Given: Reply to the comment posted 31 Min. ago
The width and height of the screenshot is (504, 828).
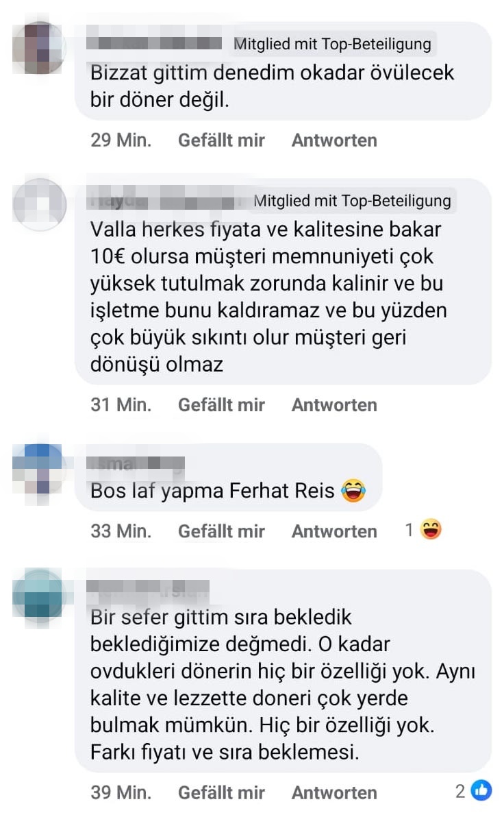Looking at the screenshot, I should point(334,405).
